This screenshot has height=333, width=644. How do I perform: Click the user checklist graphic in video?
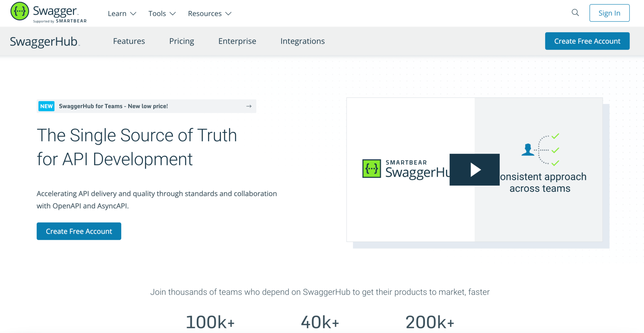click(540, 150)
